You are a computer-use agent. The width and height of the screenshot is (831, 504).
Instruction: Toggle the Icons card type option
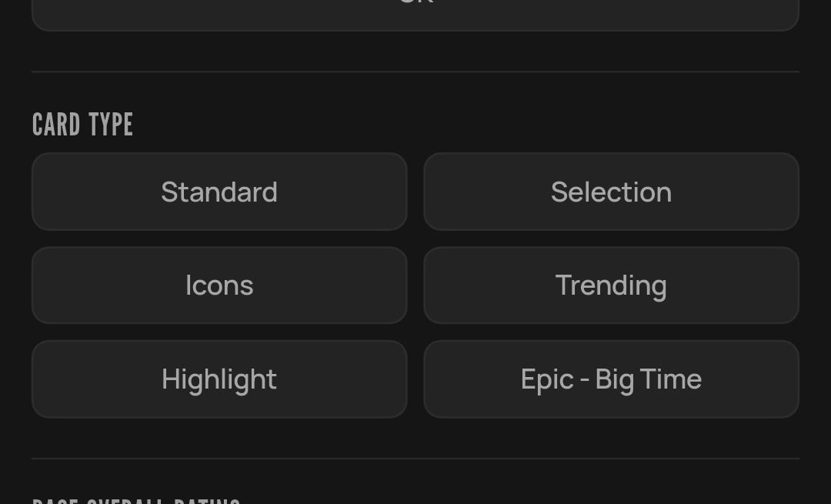(x=219, y=285)
